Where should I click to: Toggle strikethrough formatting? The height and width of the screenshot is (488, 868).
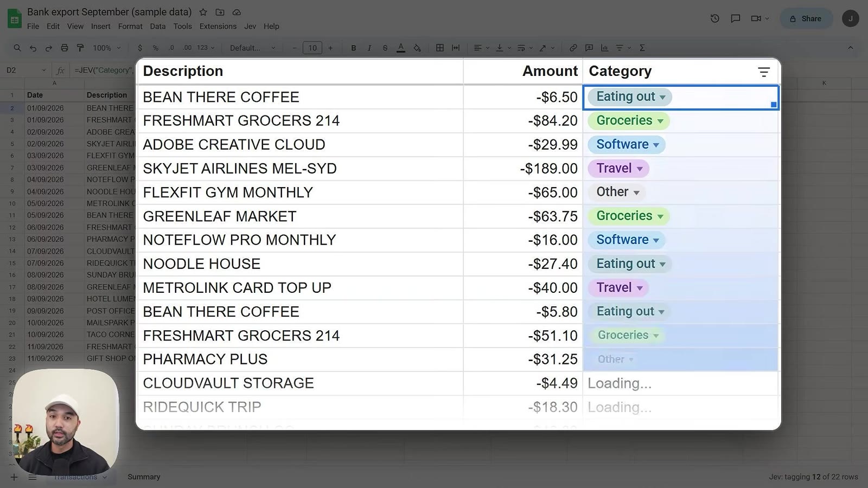point(385,48)
